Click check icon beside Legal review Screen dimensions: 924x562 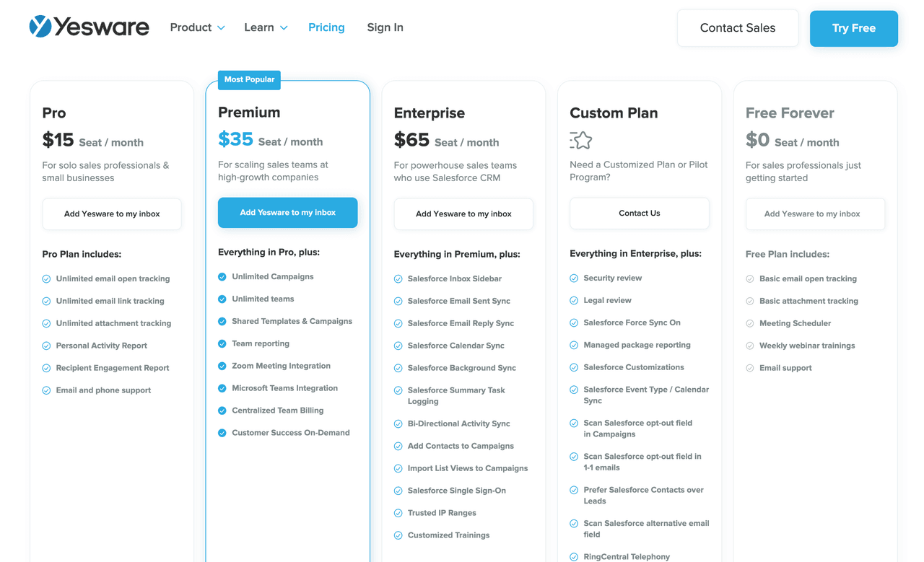[x=575, y=301]
